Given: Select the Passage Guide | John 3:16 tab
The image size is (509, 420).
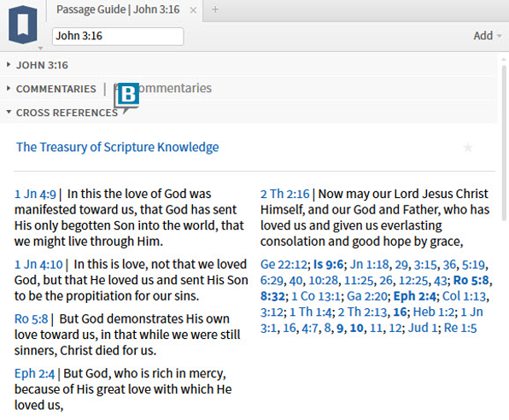Looking at the screenshot, I should pos(118,9).
